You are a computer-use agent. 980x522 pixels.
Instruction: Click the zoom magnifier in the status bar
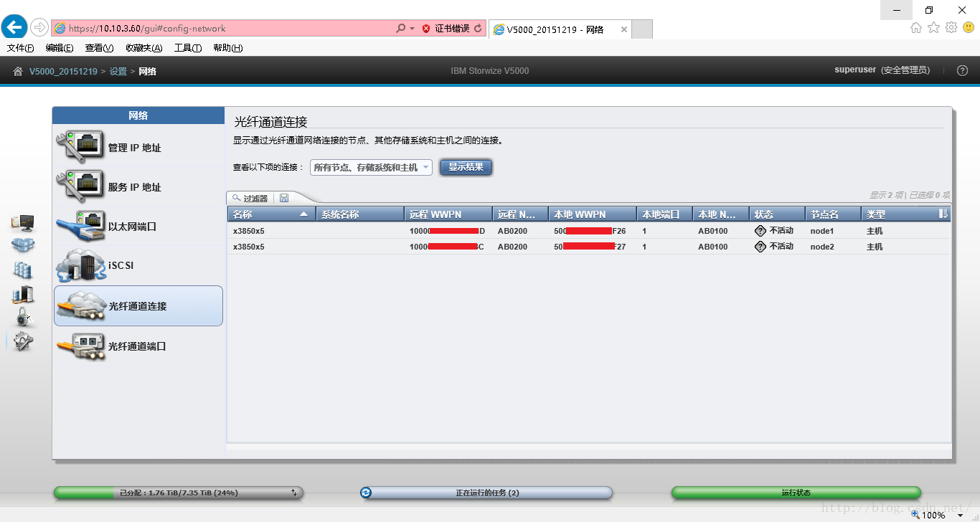(x=915, y=514)
